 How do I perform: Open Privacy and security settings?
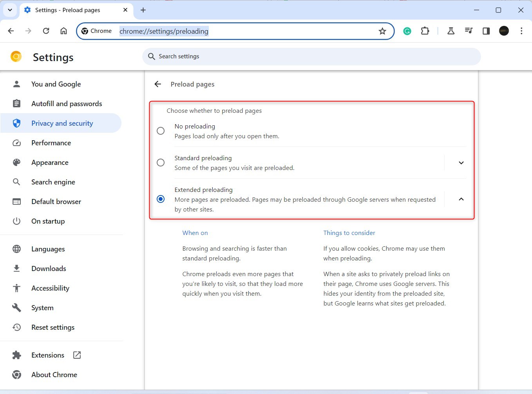(62, 123)
